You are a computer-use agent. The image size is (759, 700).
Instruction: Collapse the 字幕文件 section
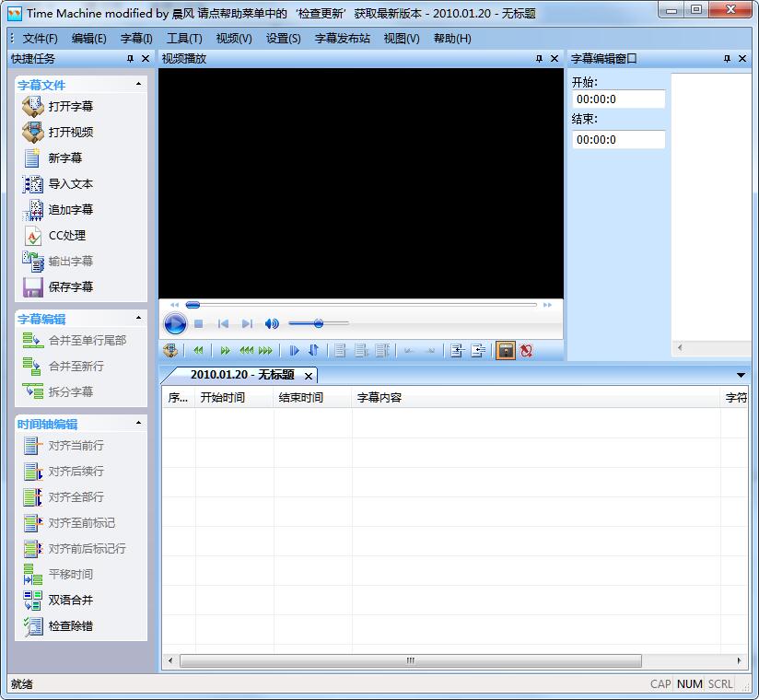pyautogui.click(x=139, y=84)
